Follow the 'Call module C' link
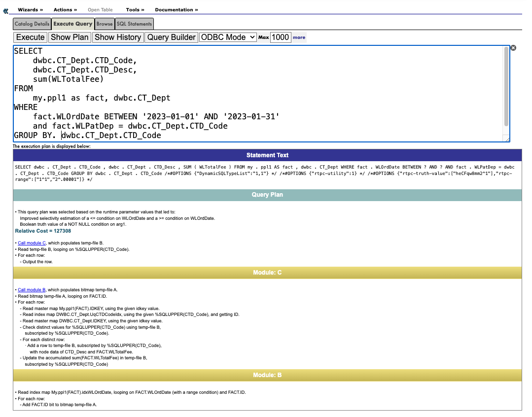This screenshot has height=417, width=532. pyautogui.click(x=32, y=243)
